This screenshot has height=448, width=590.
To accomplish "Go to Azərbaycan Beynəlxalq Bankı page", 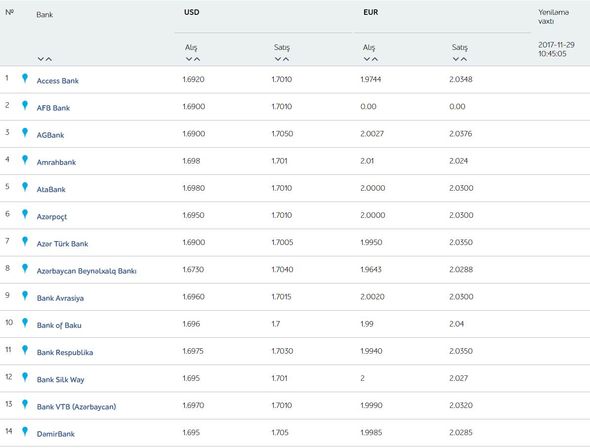I will pyautogui.click(x=86, y=271).
